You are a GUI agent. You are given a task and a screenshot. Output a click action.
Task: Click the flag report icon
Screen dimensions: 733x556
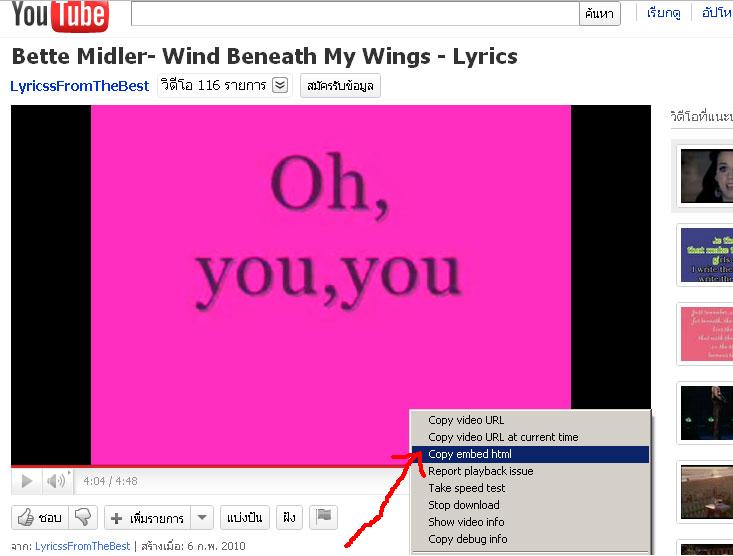323,517
